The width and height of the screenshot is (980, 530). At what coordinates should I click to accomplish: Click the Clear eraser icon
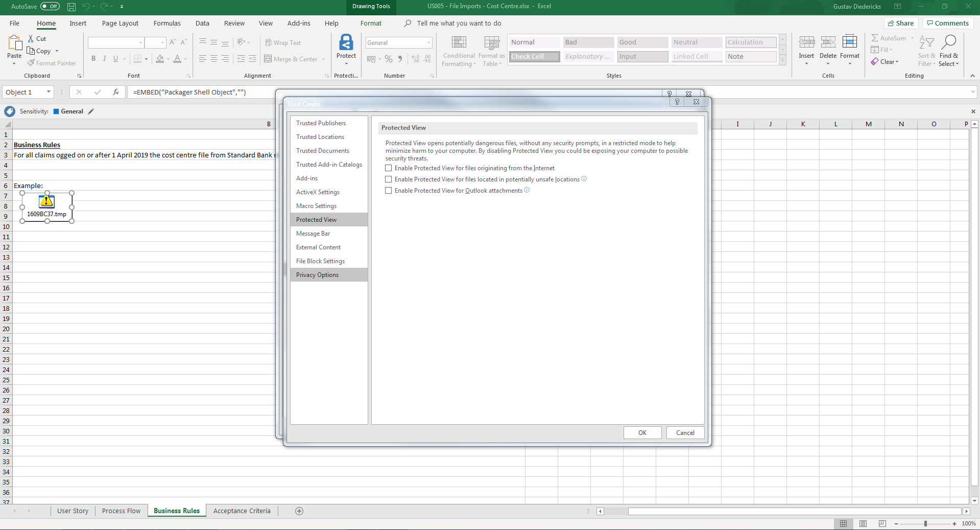[x=875, y=62]
